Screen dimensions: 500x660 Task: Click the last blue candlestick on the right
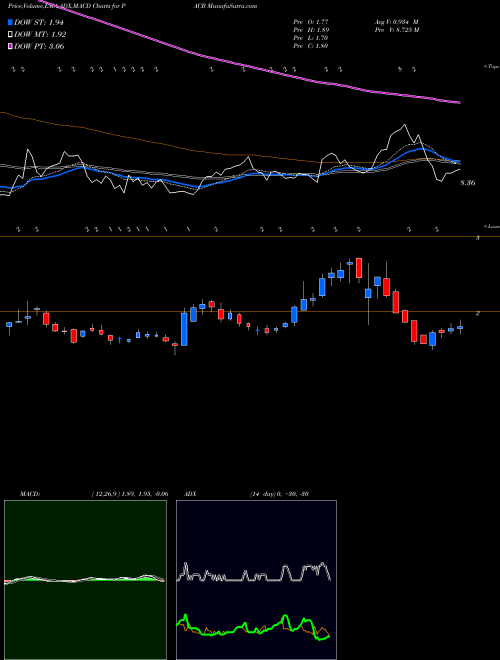click(460, 327)
